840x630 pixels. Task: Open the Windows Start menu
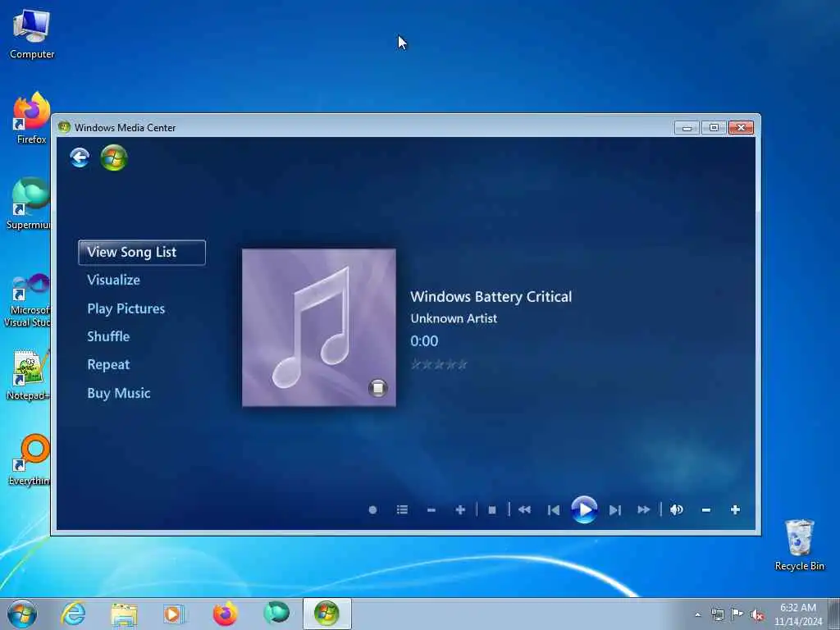[22, 614]
